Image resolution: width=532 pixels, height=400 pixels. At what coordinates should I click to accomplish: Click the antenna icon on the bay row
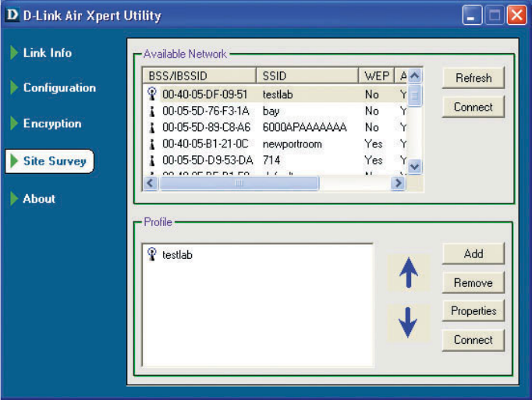point(151,111)
